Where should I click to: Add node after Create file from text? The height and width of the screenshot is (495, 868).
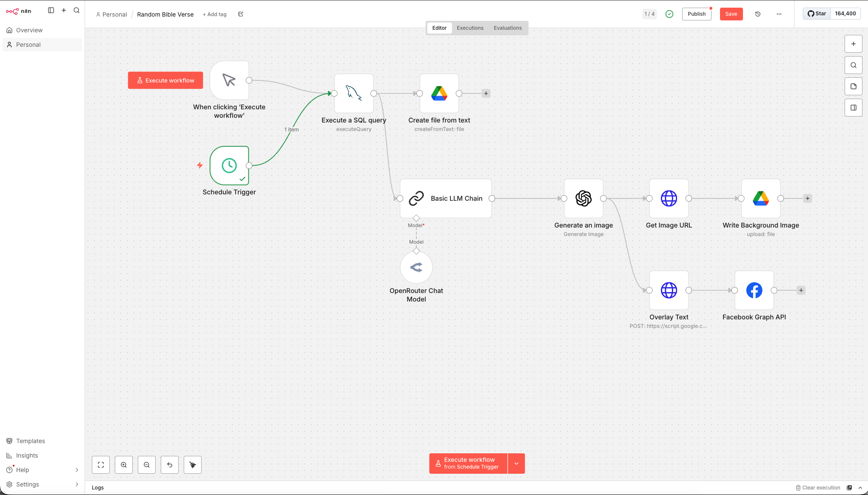[x=486, y=93]
